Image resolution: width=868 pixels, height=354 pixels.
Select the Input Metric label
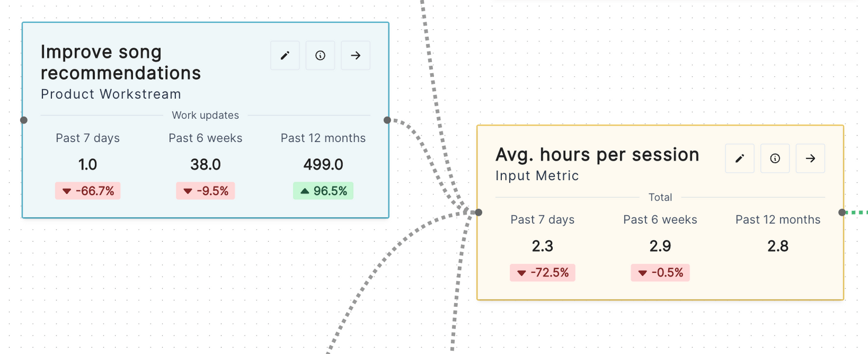[x=537, y=176]
